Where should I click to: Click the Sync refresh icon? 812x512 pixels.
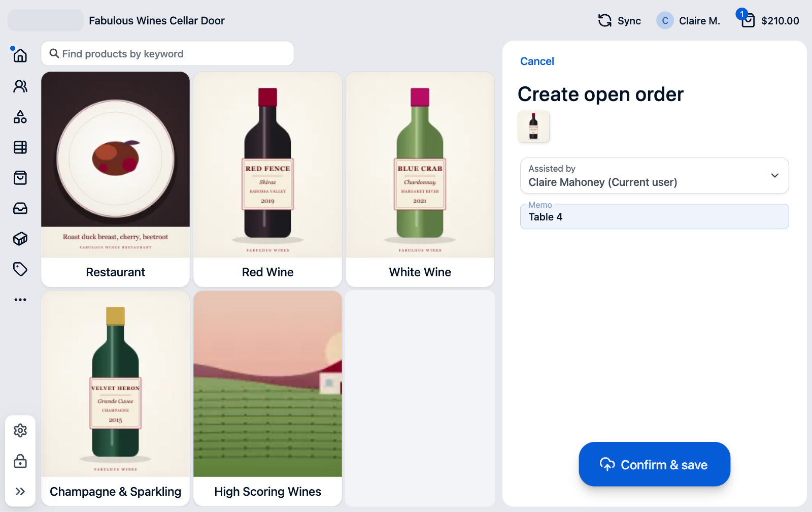605,20
